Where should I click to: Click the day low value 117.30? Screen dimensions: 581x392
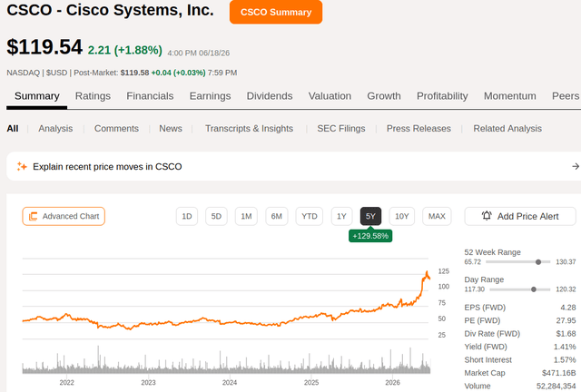click(x=474, y=289)
